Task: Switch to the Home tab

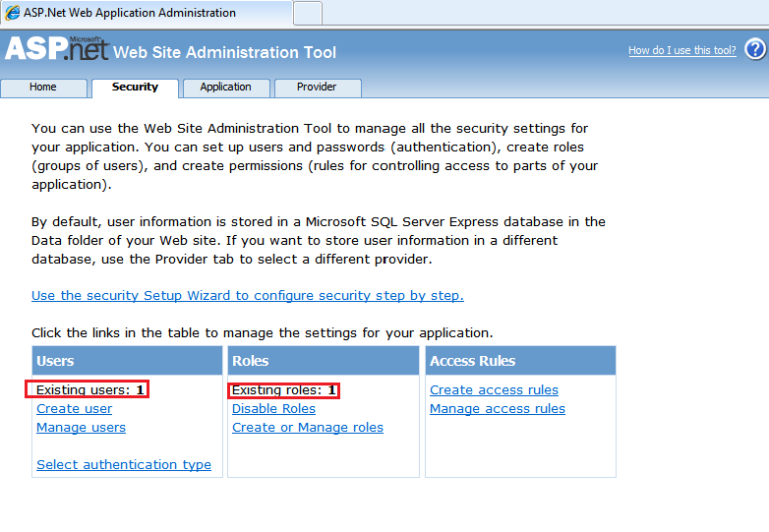Action: pos(43,88)
